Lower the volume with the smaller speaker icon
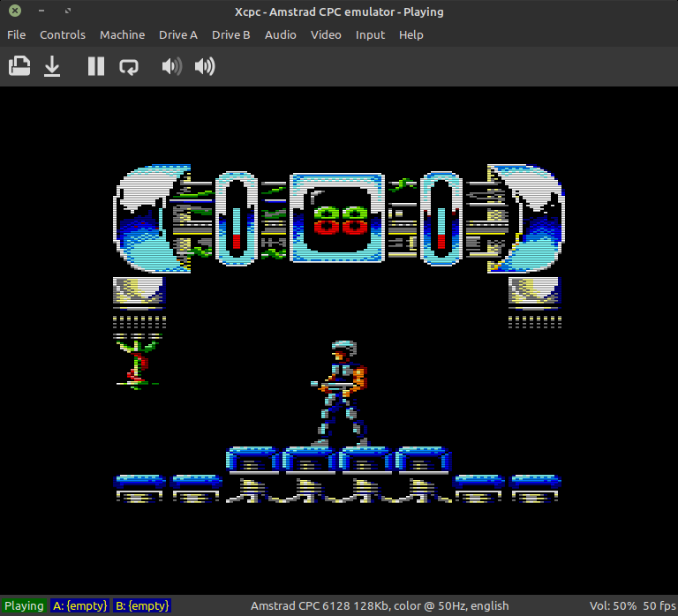The height and width of the screenshot is (616, 678). click(171, 66)
